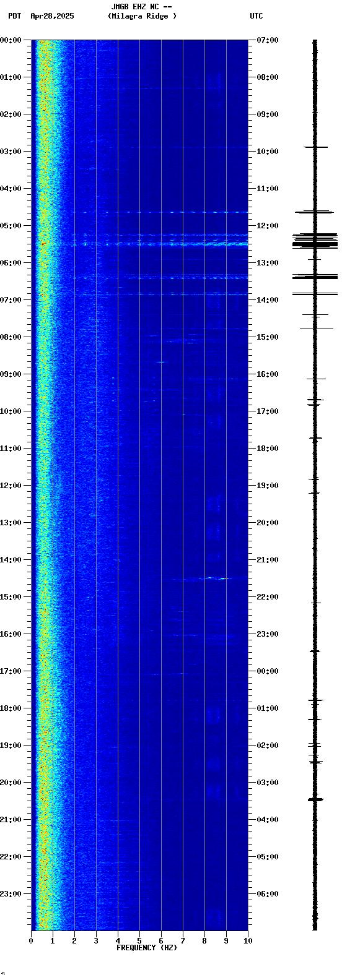The image size is (342, 980).
Task: Click the UTC time label '11:00'
Action: point(268,189)
